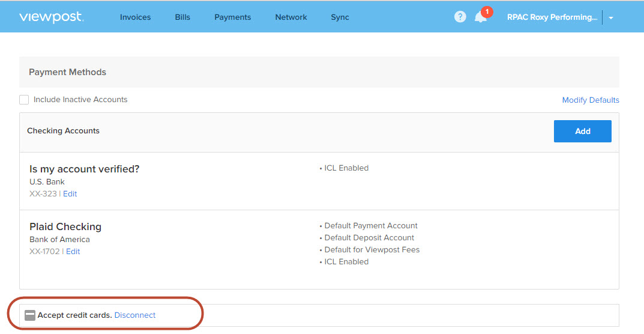
Task: Open the Network menu
Action: point(291,17)
